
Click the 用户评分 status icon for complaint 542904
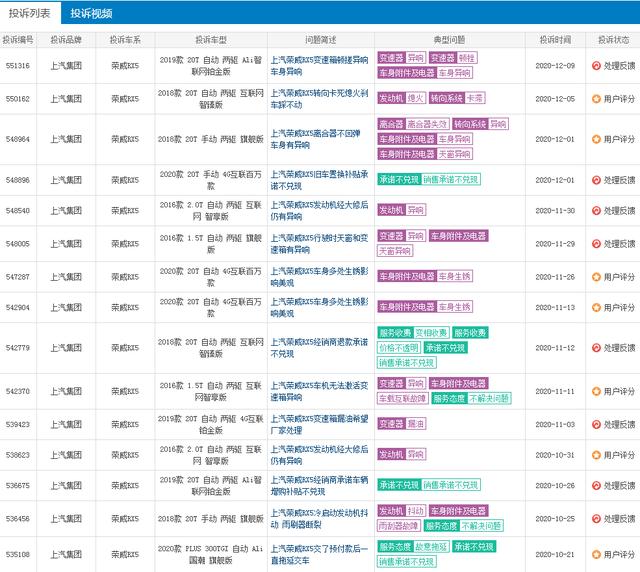[x=596, y=307]
